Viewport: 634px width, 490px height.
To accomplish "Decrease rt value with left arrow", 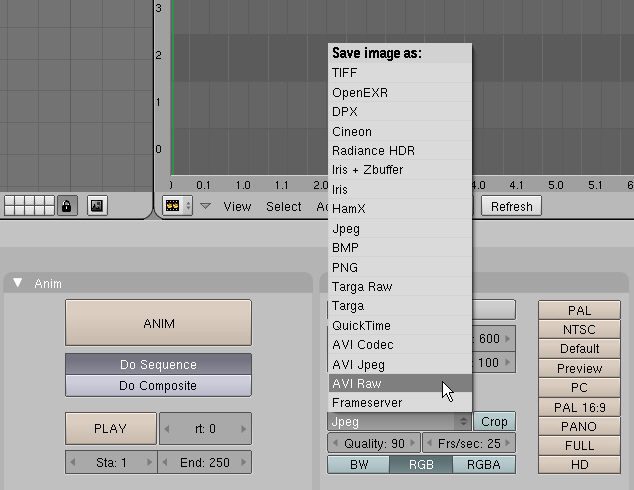I will click(x=167, y=429).
